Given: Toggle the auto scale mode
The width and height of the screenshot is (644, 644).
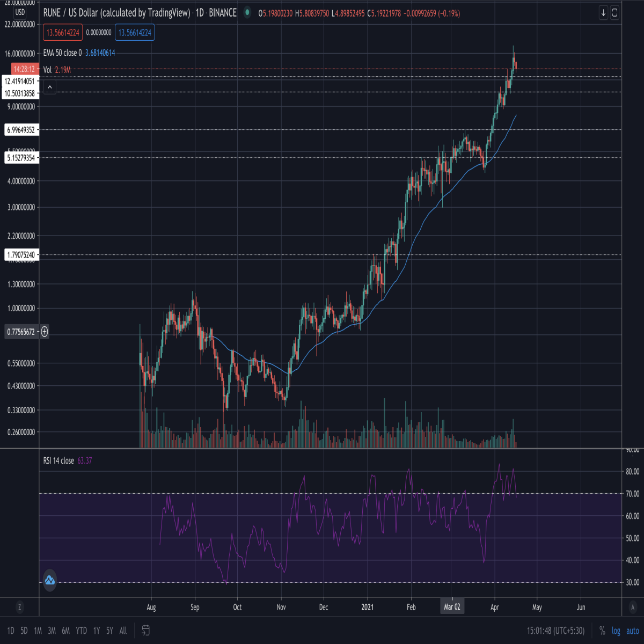Looking at the screenshot, I should [633, 631].
